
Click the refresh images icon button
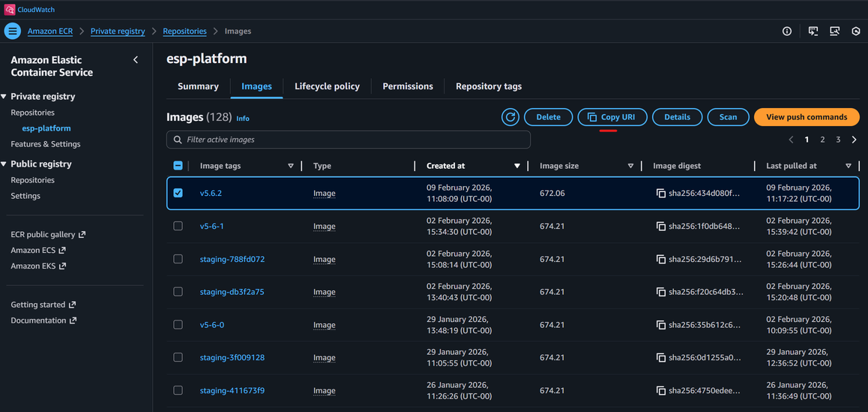[x=510, y=117]
